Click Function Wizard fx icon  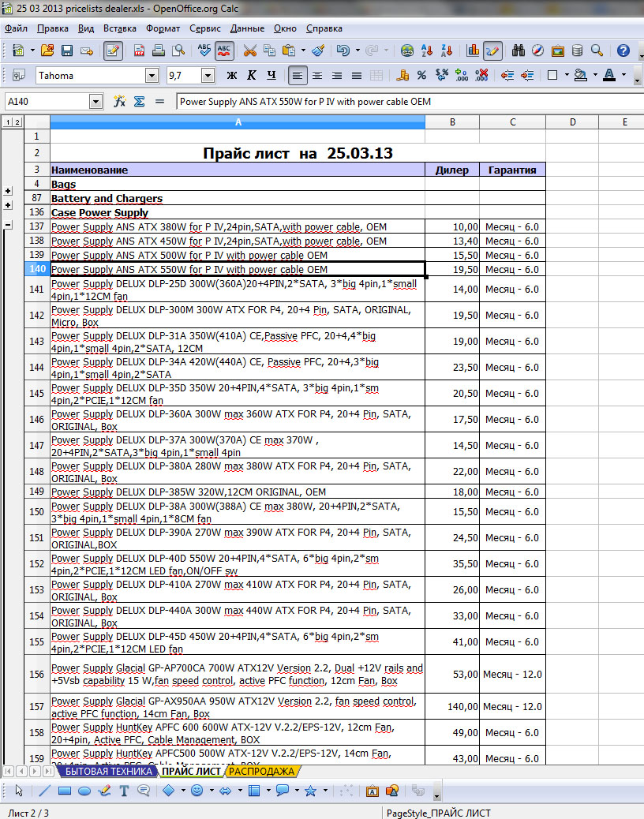tap(120, 101)
